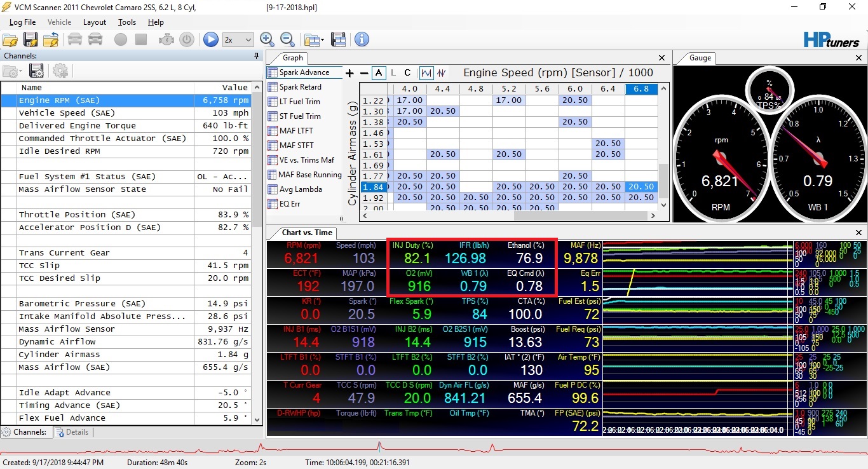Click the save layout icon in the toolbar
Screen dimensions: 868x469
(x=338, y=39)
